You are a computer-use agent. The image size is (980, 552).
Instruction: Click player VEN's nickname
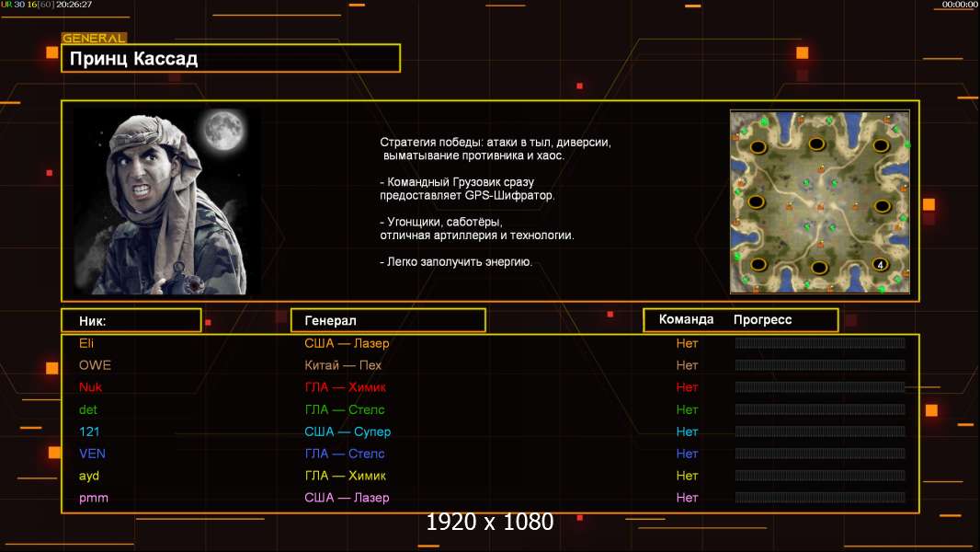(x=93, y=454)
